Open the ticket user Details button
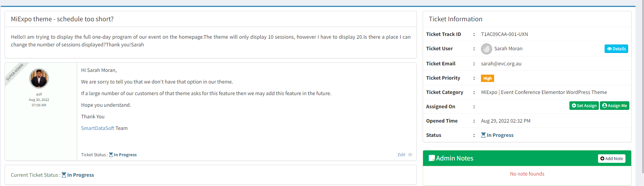This screenshot has width=644, height=186. 616,49
